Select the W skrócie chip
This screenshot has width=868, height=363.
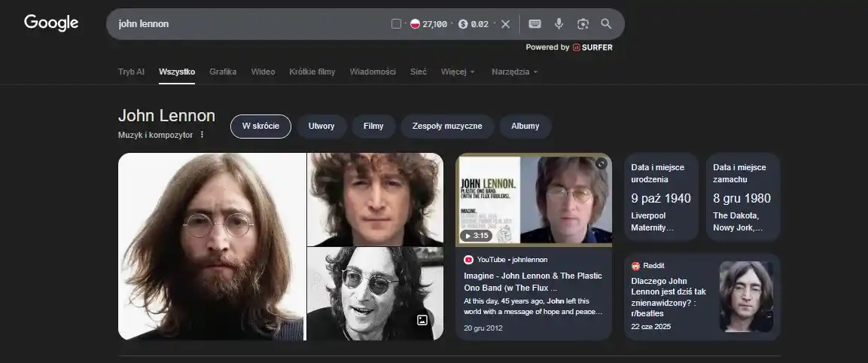[260, 127]
